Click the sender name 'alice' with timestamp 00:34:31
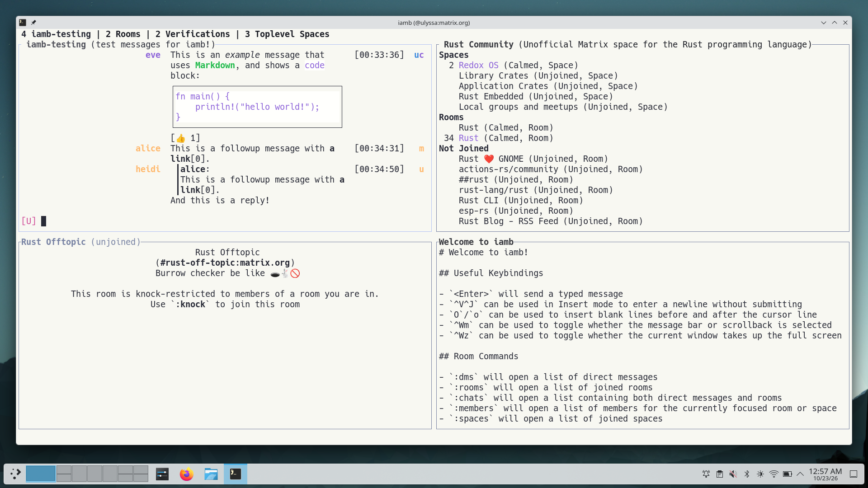 (x=148, y=149)
